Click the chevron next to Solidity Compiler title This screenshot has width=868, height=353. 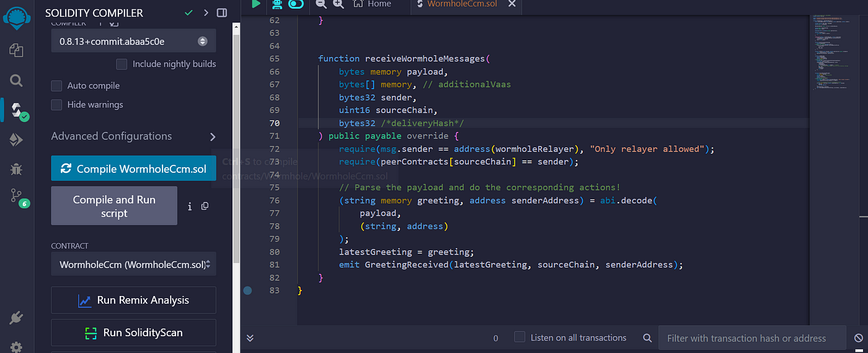point(206,12)
